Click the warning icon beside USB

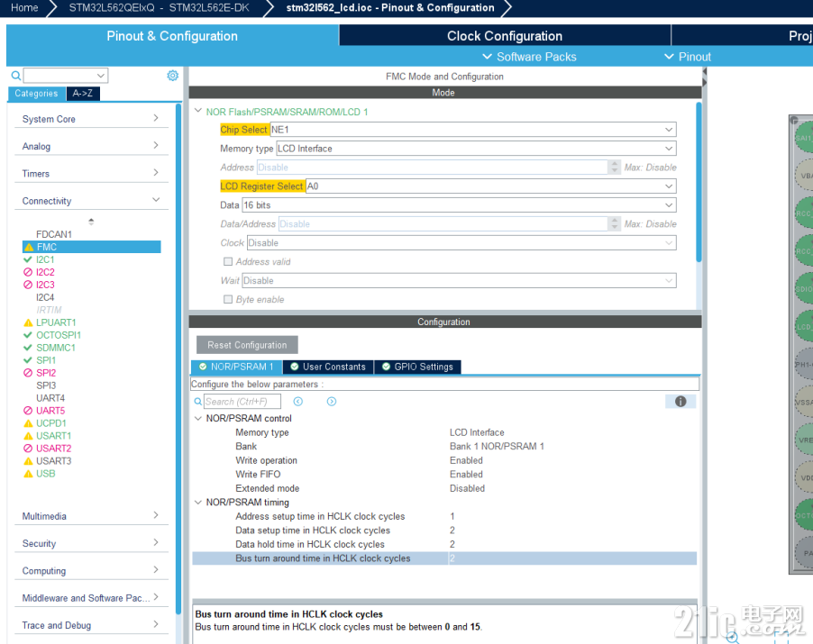[28, 474]
